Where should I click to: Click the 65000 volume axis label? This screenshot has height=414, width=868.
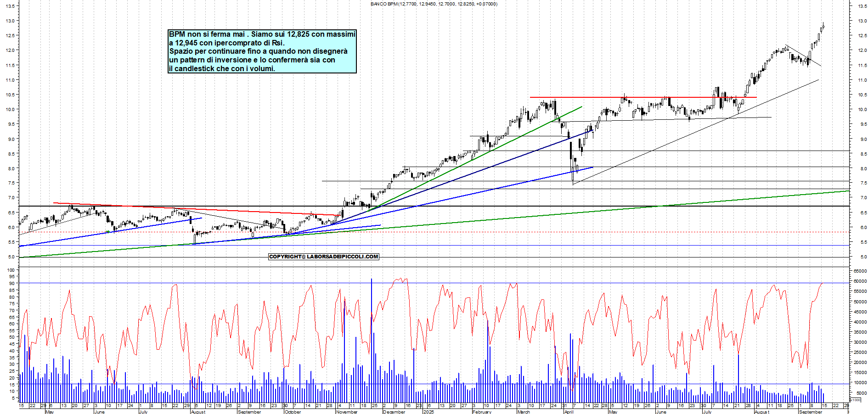click(860, 271)
